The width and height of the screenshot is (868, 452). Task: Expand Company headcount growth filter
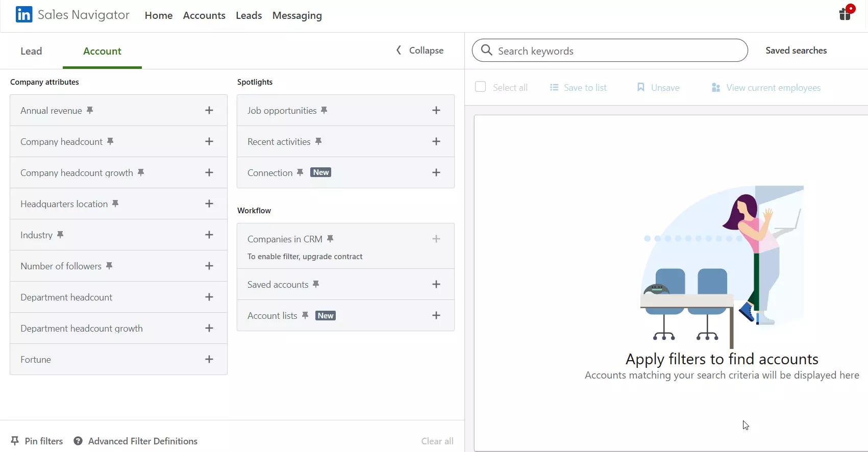pyautogui.click(x=209, y=172)
